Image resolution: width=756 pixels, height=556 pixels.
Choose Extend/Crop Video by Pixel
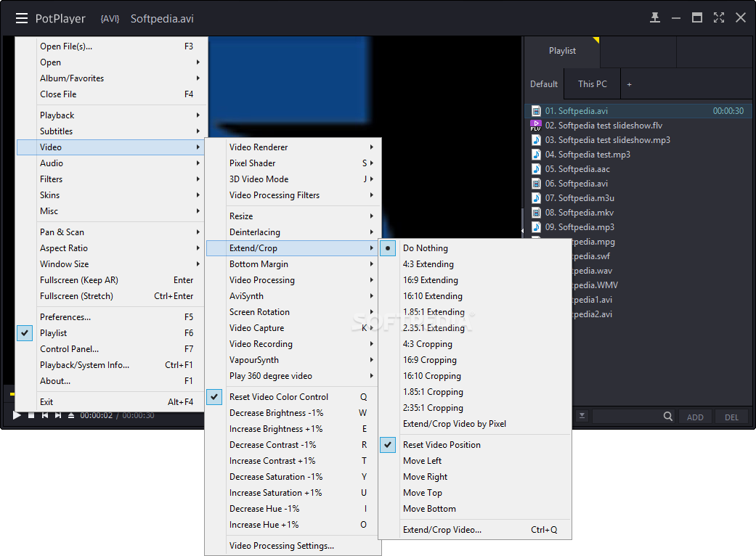pos(475,423)
